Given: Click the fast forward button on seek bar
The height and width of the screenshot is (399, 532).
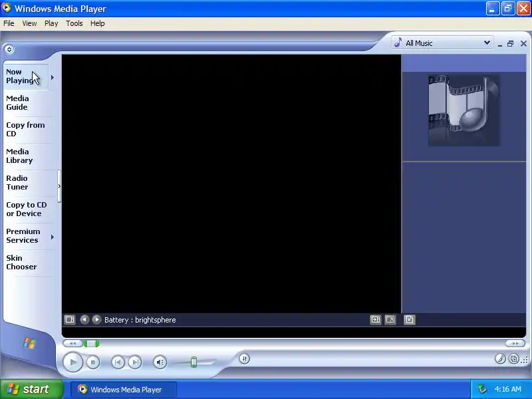Looking at the screenshot, I should click(515, 344).
